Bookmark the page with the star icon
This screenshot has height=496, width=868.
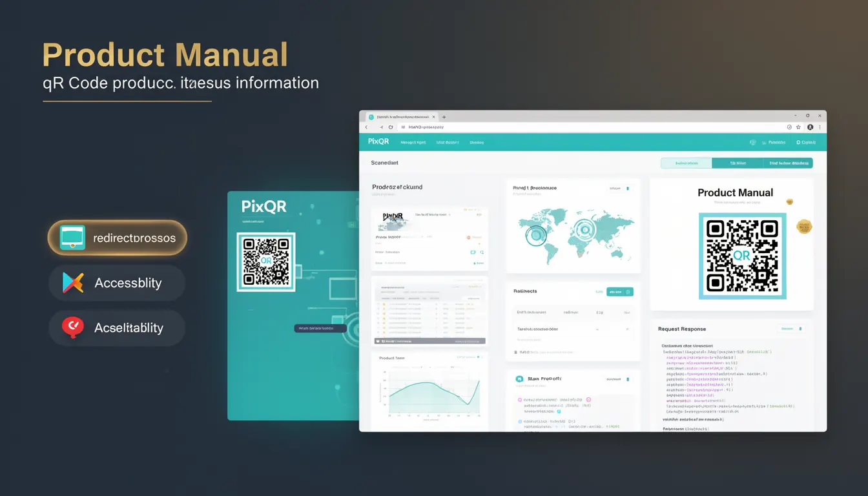(798, 127)
